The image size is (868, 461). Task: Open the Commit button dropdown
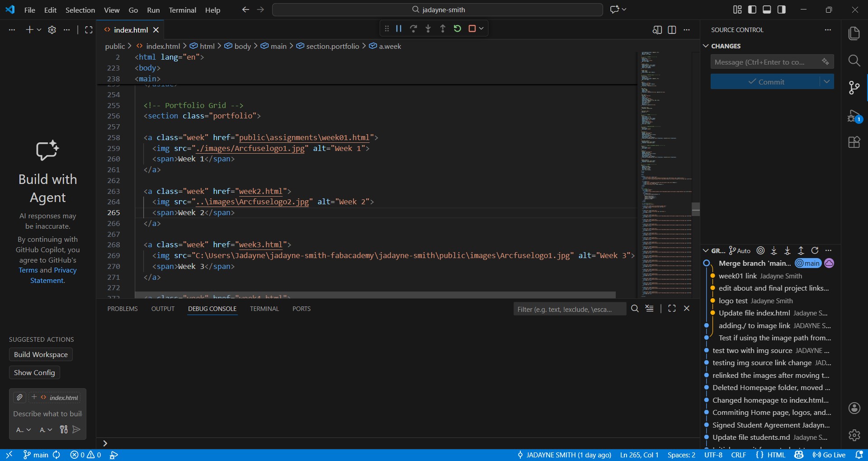click(828, 81)
